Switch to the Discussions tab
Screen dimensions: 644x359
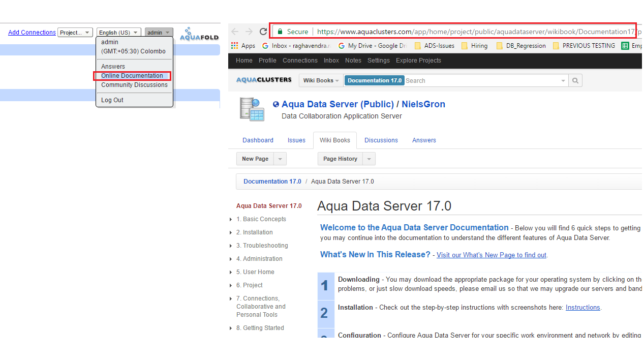click(381, 140)
